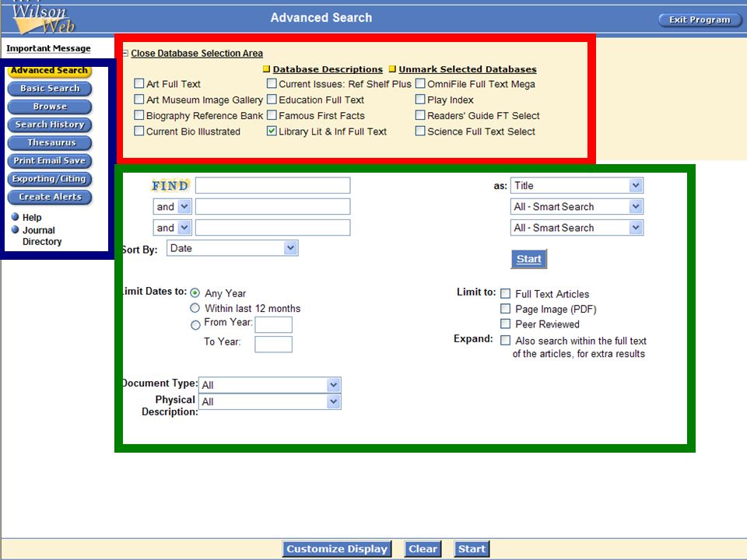
Task: Open the Journal Directory link
Action: pos(42,236)
